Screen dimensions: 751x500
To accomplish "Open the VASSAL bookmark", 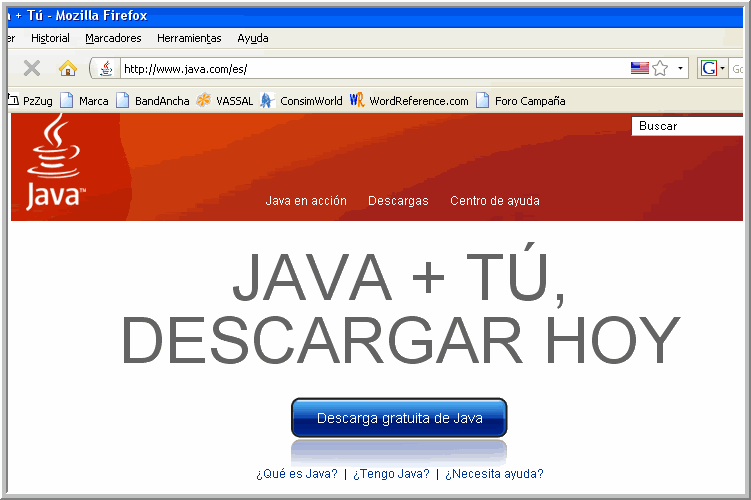I will tap(225, 101).
